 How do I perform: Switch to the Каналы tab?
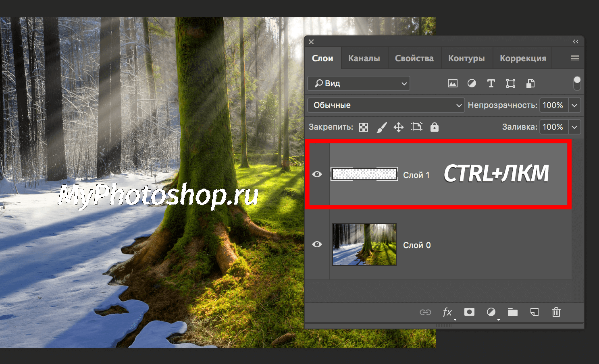point(364,58)
